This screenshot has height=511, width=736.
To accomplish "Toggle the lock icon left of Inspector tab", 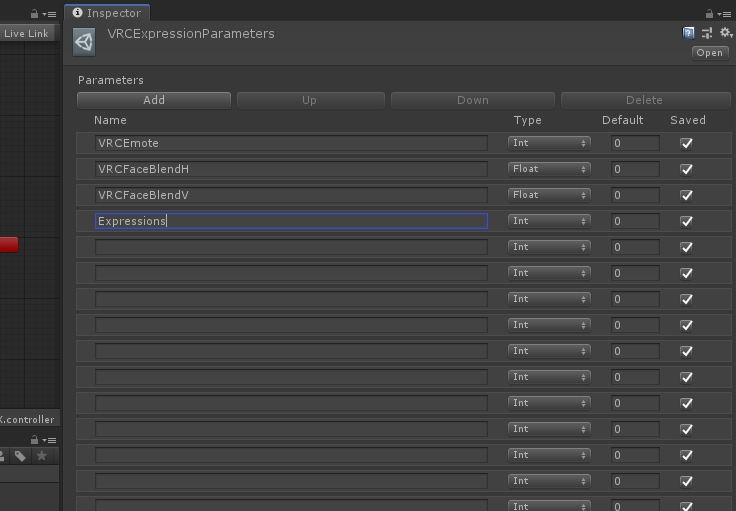I will [34, 14].
